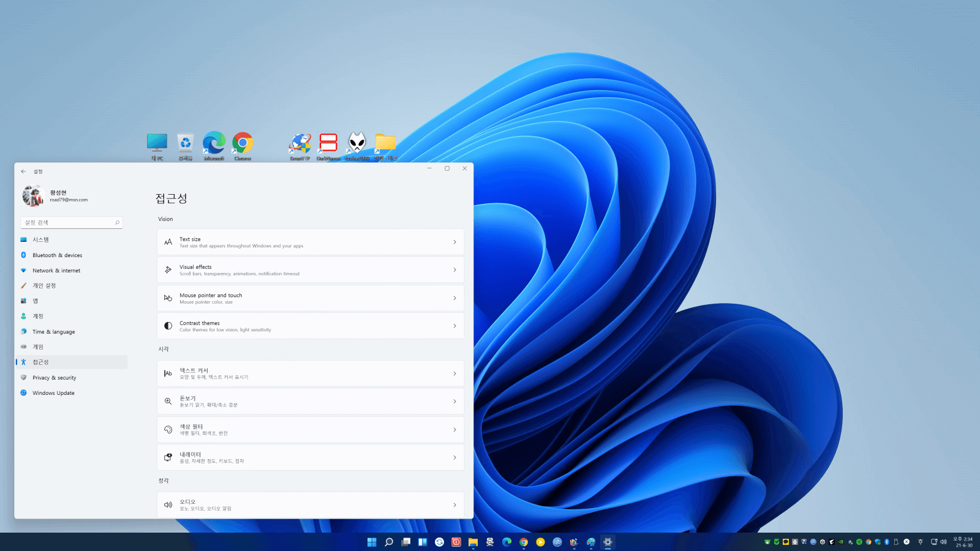Screen dimensions: 980x551
Task: Click the Settings gear on the taskbar
Action: (x=608, y=542)
